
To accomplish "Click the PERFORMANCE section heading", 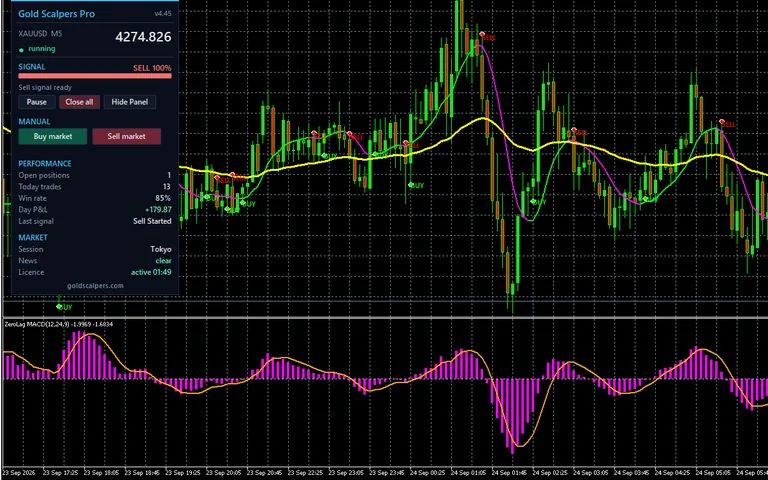I will (x=45, y=164).
